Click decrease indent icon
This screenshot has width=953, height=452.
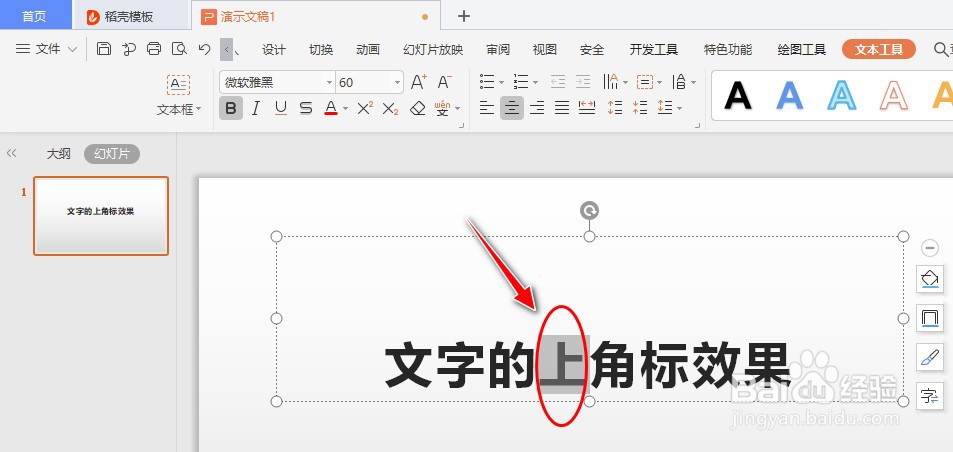pos(558,82)
